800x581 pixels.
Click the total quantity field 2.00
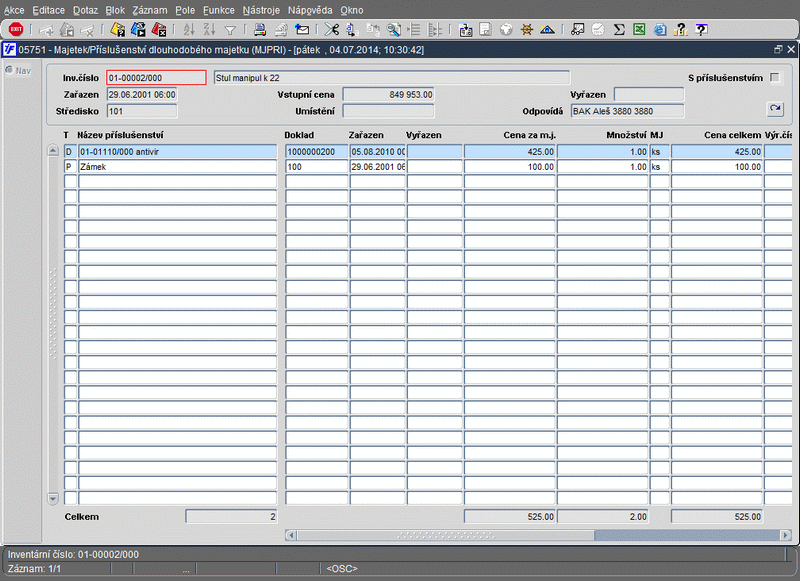pos(603,516)
